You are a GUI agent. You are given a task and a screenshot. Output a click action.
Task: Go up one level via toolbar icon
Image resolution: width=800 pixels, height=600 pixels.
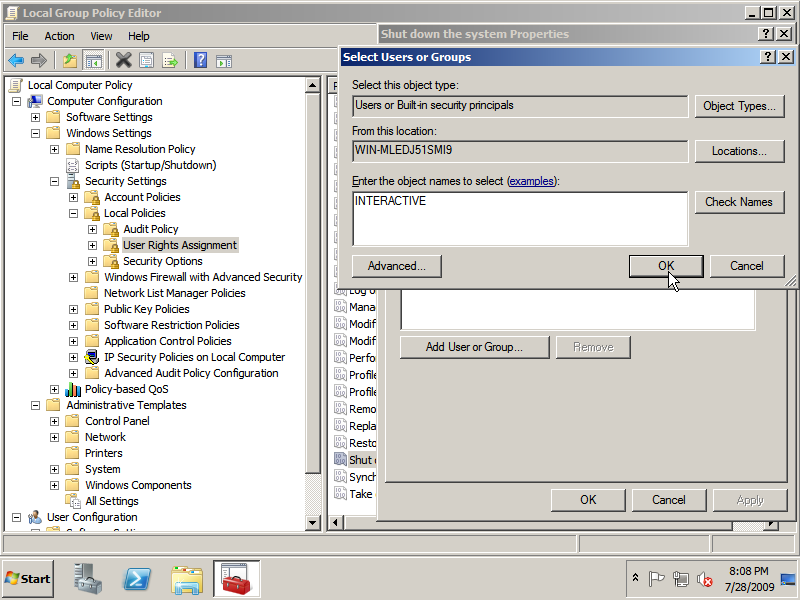[x=70, y=61]
